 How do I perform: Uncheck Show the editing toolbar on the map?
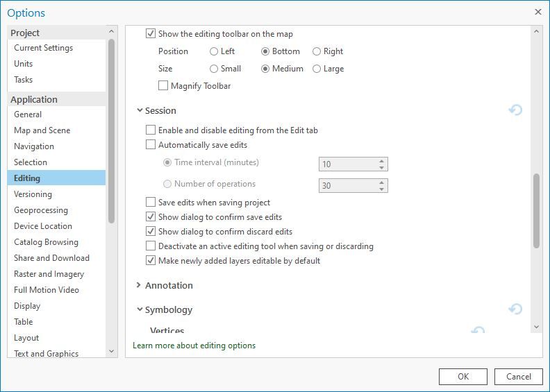pos(151,33)
